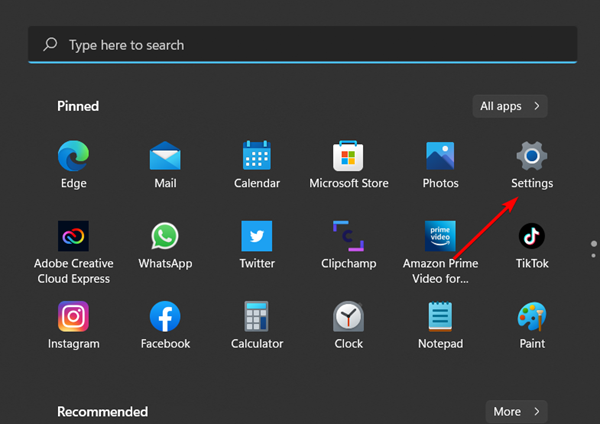The height and width of the screenshot is (424, 600).
Task: Open the Calendar app
Action: tap(257, 157)
